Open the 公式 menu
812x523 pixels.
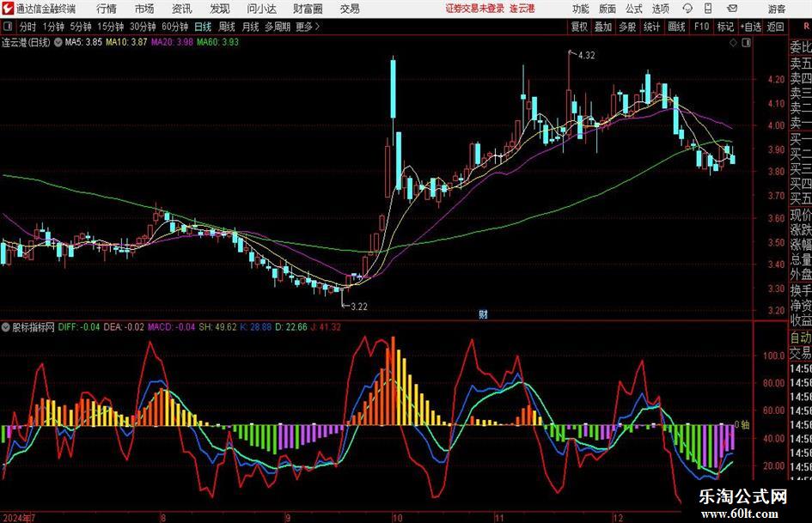click(634, 9)
